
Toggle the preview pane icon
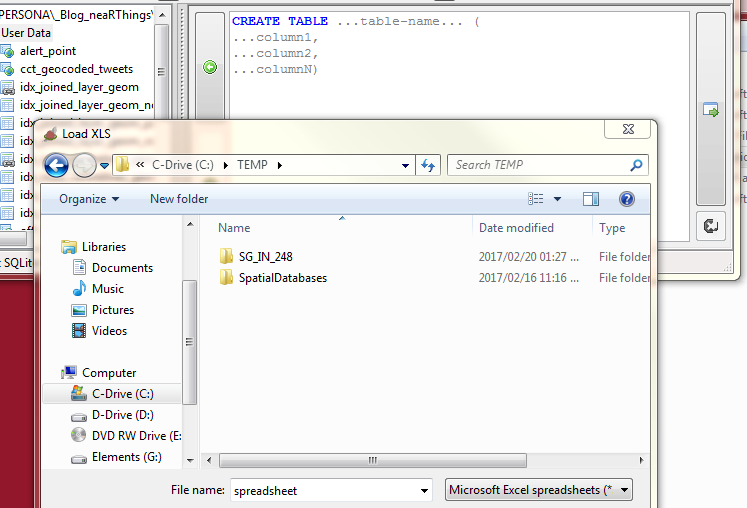coord(591,199)
